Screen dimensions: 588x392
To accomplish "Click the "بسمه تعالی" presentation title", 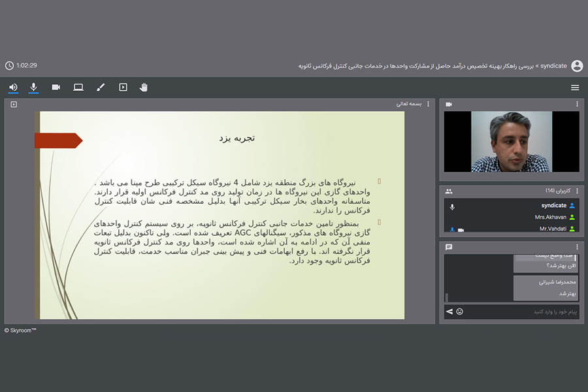I will point(409,104).
